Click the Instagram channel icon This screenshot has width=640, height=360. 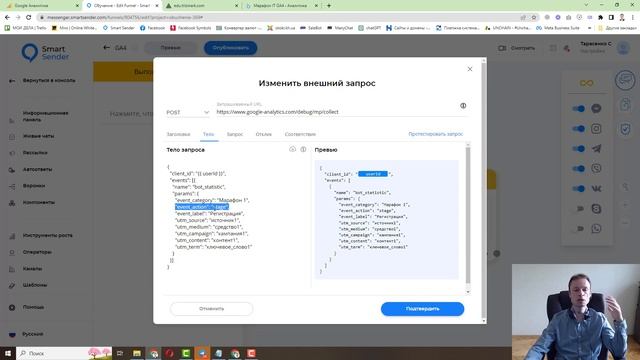point(596,129)
